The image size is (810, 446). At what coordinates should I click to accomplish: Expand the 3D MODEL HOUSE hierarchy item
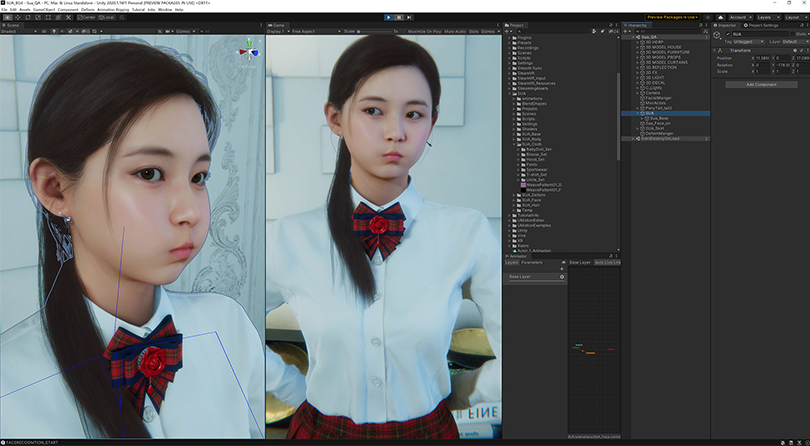tap(637, 47)
